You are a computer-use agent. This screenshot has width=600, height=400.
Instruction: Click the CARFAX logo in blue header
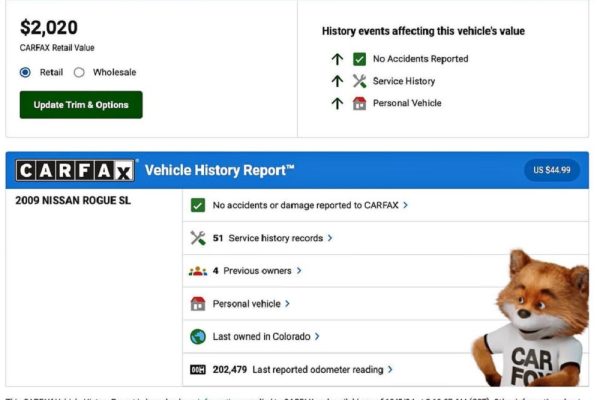tap(75, 170)
